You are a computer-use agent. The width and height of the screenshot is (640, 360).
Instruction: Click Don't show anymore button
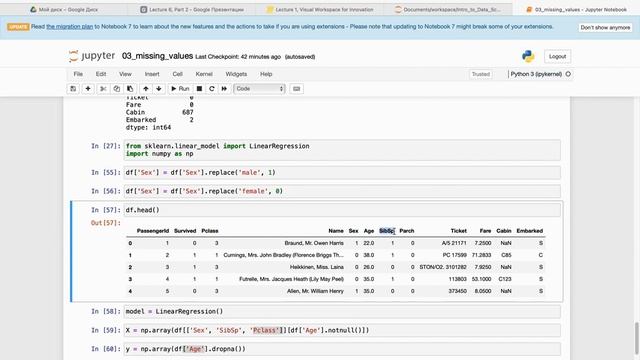coord(605,27)
